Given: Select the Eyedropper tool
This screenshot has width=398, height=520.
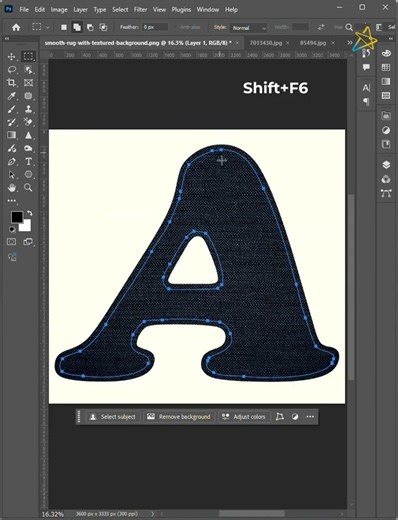Looking at the screenshot, I should [x=12, y=96].
